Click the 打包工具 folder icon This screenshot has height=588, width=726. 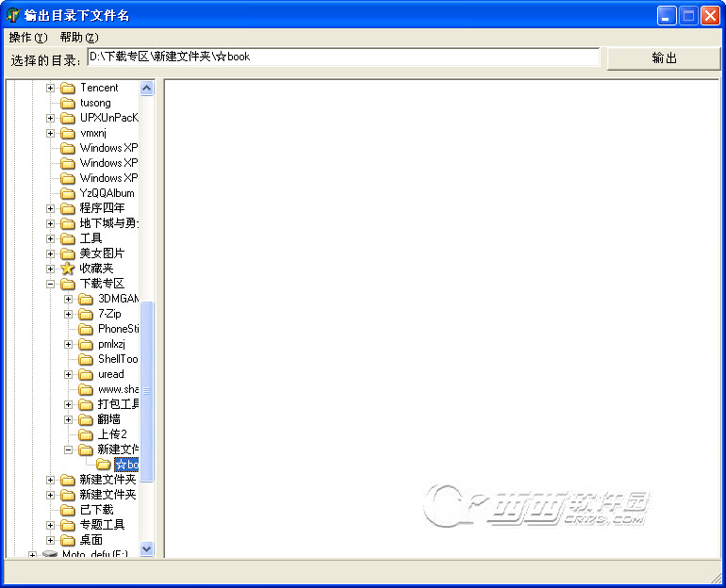click(x=86, y=404)
